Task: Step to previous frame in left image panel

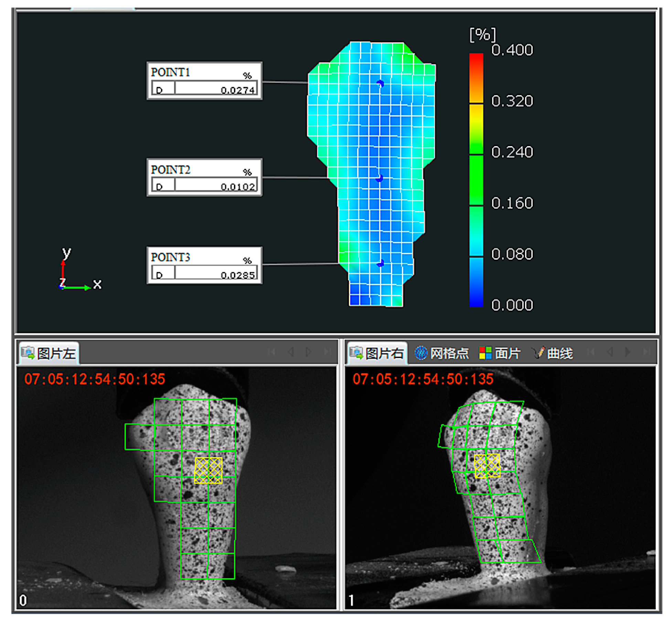Action: [x=291, y=352]
